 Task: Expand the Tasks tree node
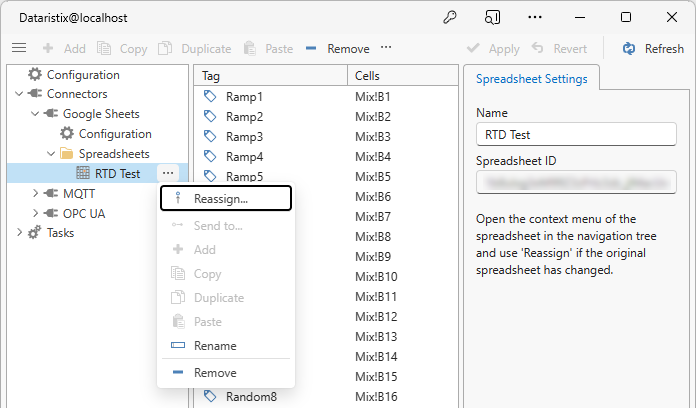coord(19,232)
